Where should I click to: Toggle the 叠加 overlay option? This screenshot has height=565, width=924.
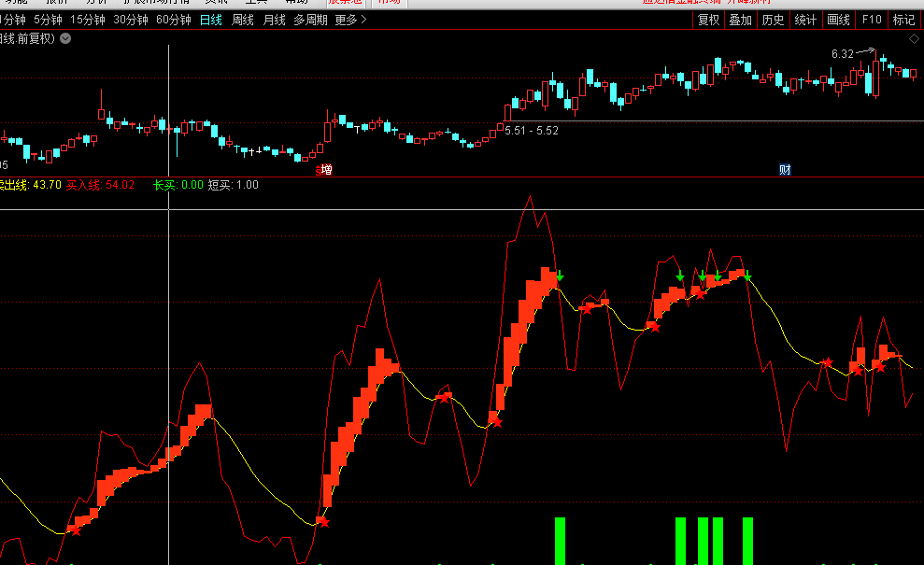click(x=740, y=20)
